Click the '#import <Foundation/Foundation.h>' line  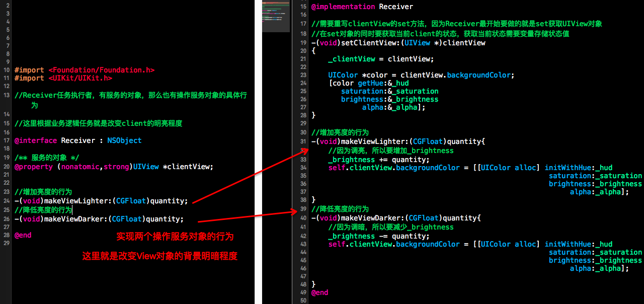[x=85, y=70]
